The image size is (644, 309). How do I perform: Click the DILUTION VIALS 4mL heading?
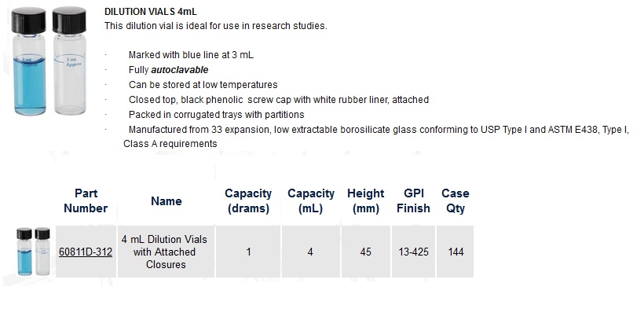tap(150, 12)
